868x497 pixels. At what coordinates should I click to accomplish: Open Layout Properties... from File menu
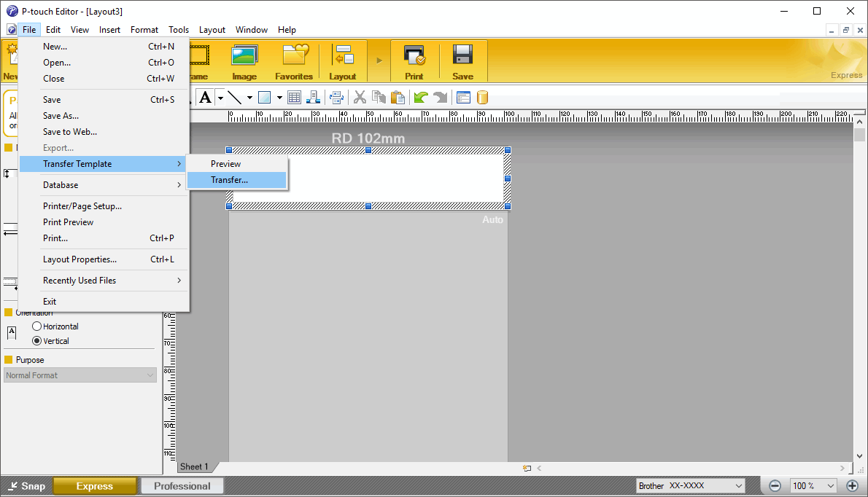(x=104, y=260)
